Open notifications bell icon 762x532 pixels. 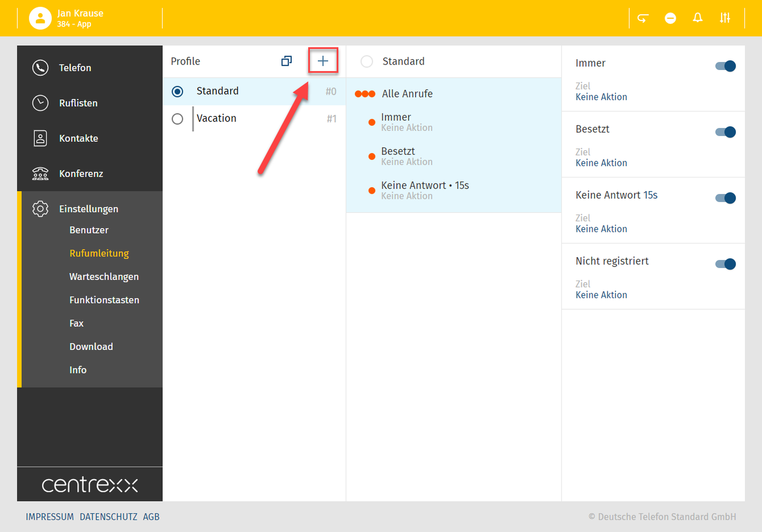coord(697,18)
